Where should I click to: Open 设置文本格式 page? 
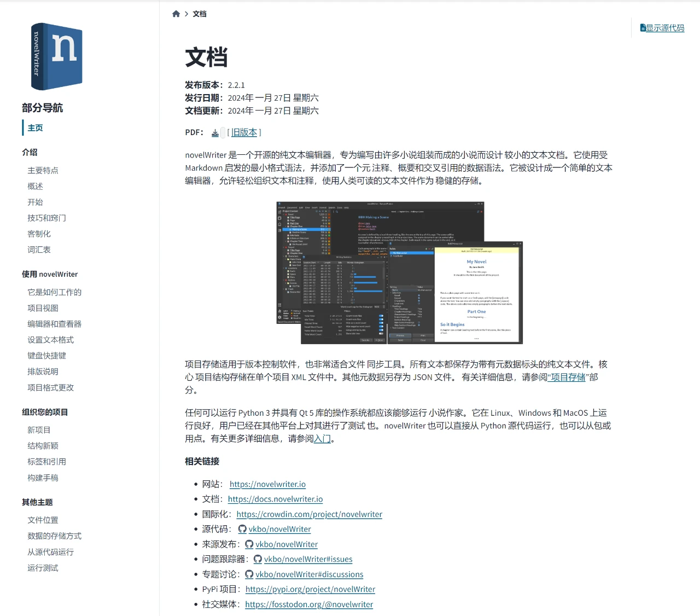pos(50,340)
